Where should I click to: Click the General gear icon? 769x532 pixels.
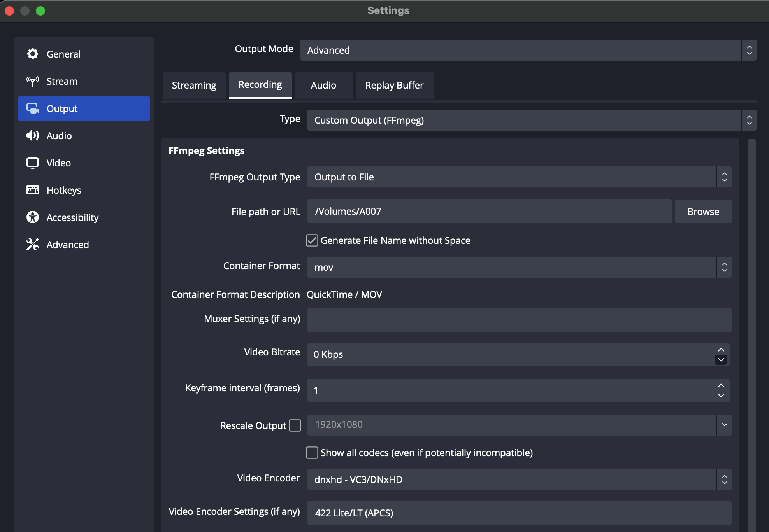point(33,54)
